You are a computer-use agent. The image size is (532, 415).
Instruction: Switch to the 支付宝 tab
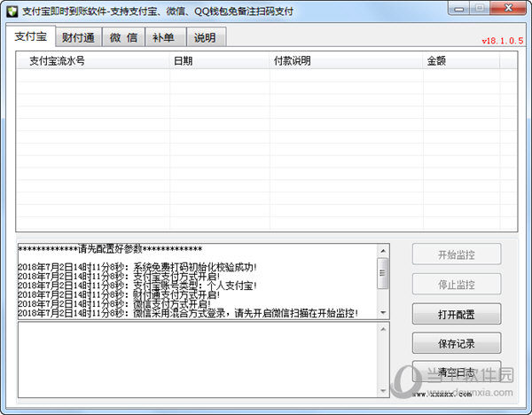point(30,36)
